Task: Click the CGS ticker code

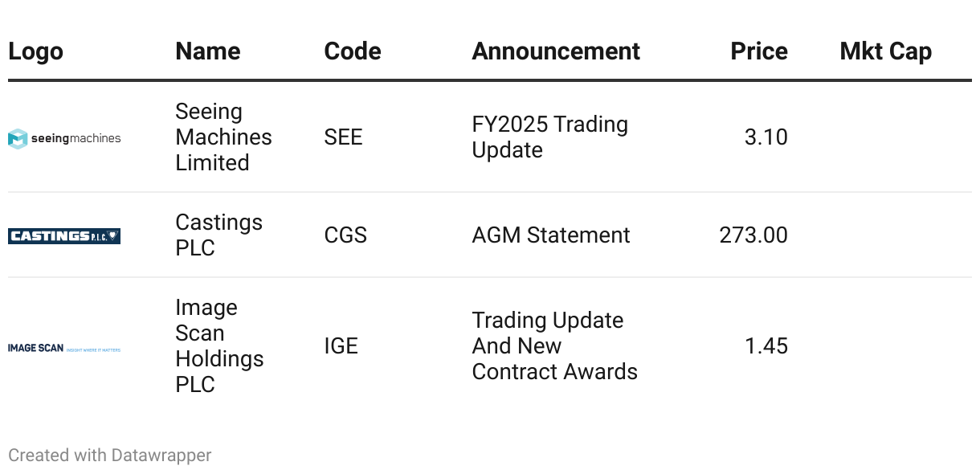Action: point(345,235)
